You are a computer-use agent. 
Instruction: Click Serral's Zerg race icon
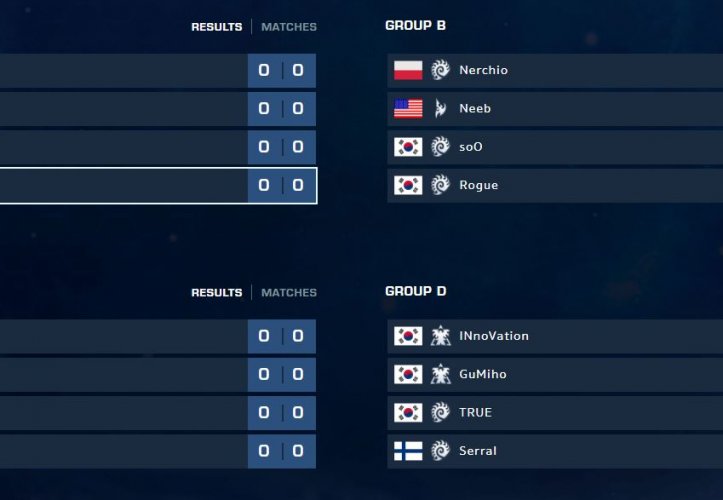pos(440,451)
